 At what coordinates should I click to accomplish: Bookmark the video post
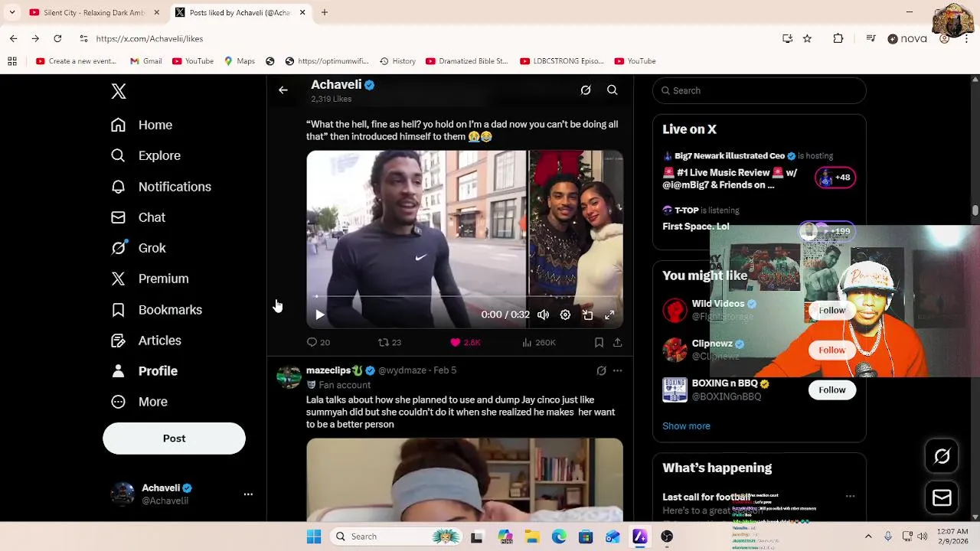pyautogui.click(x=599, y=342)
